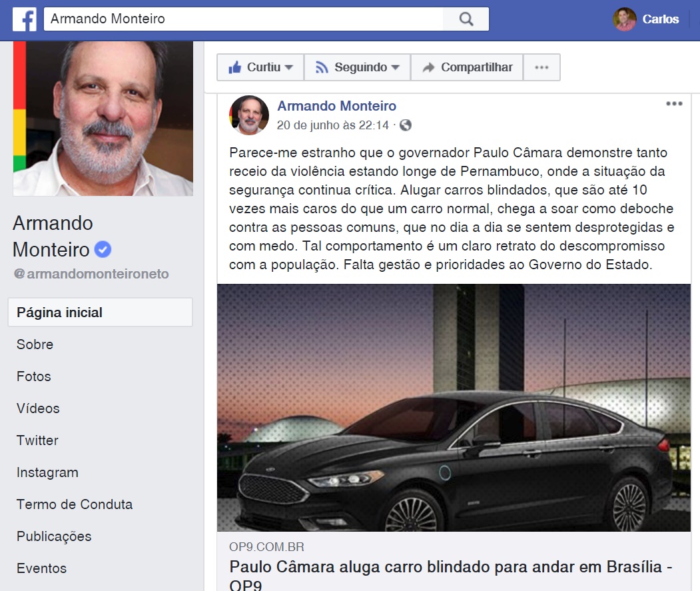Expand the Curtiu dropdown arrow
Screen dimensions: 700x591
click(x=289, y=67)
